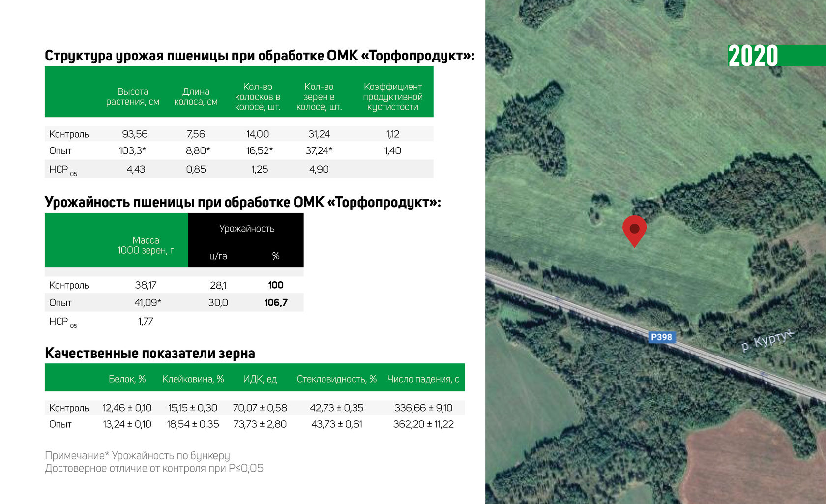Click 'ц/га' sub-header
826x504 pixels.
click(218, 256)
